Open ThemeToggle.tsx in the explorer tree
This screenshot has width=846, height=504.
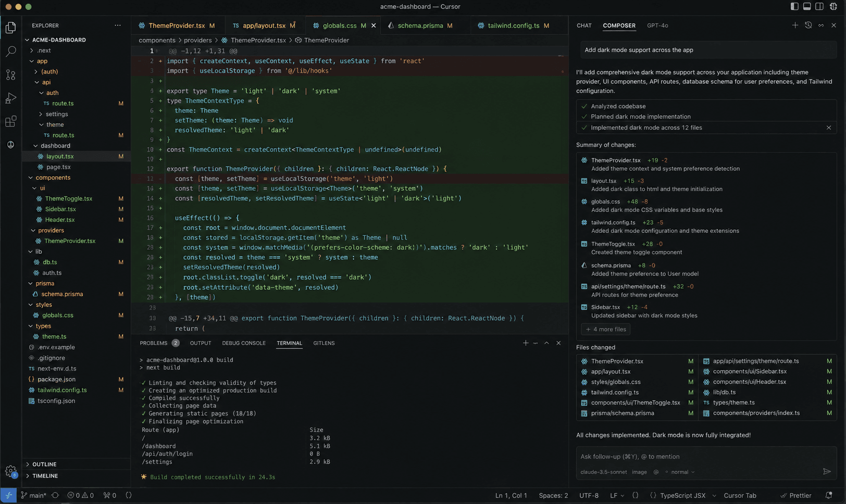(68, 198)
